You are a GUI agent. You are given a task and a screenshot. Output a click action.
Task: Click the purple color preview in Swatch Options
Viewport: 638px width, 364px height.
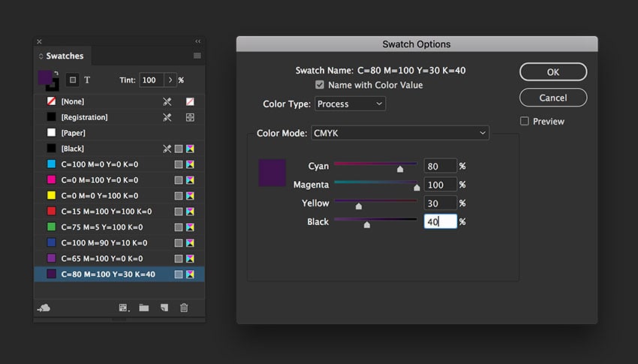[x=272, y=173]
